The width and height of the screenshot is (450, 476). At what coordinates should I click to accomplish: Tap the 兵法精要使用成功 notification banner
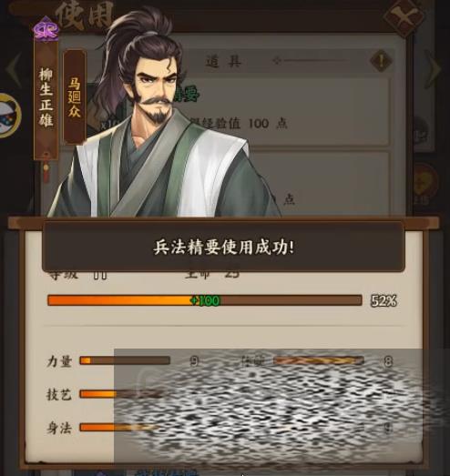(x=223, y=247)
